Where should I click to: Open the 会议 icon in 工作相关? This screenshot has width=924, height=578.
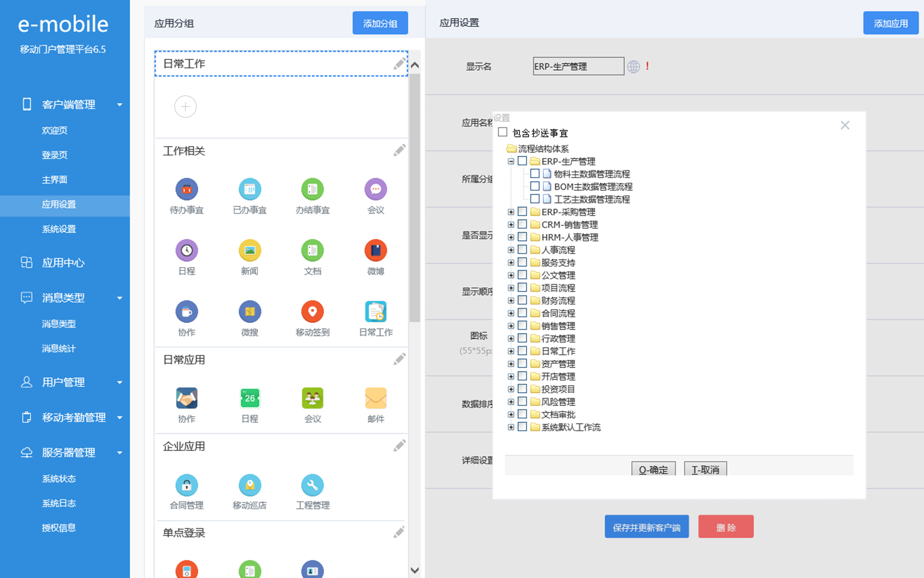[x=376, y=189]
